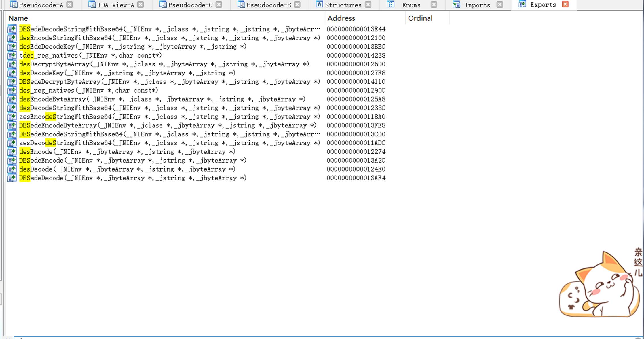
Task: Select the aesDecodeStringWithBase64 export name
Action: click(170, 143)
